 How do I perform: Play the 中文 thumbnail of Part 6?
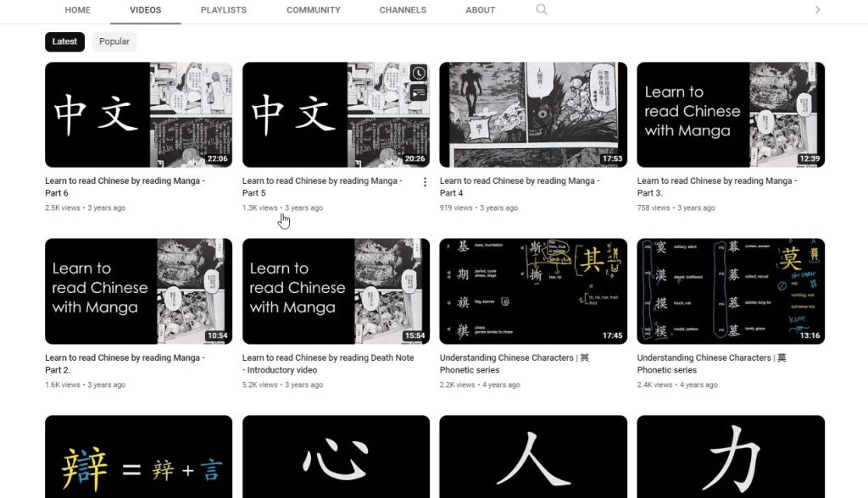tap(138, 114)
